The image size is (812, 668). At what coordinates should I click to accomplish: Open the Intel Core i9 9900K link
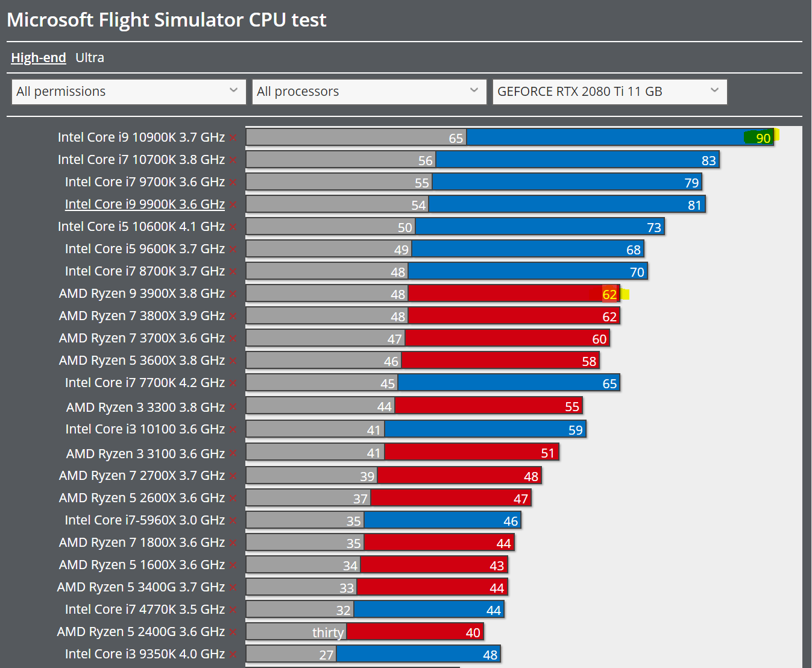145,204
